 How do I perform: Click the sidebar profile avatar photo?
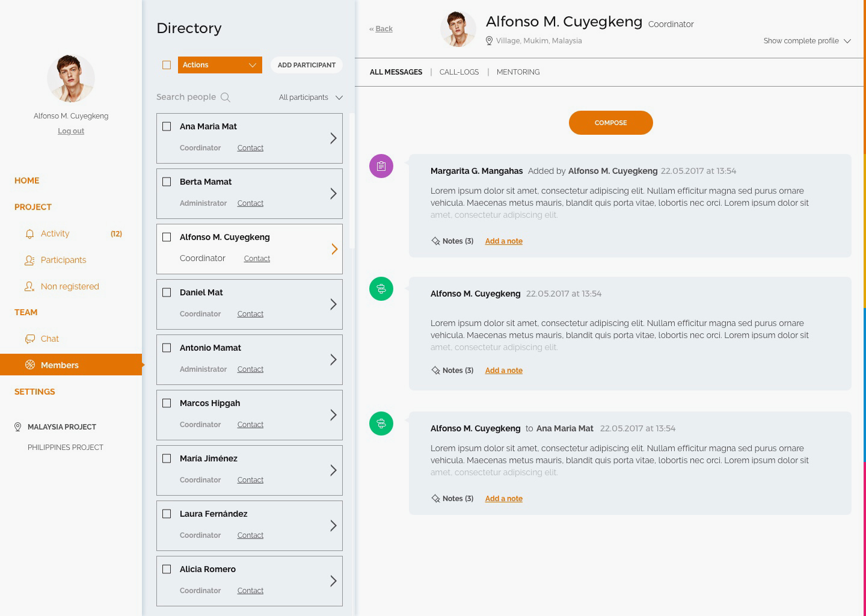71,78
